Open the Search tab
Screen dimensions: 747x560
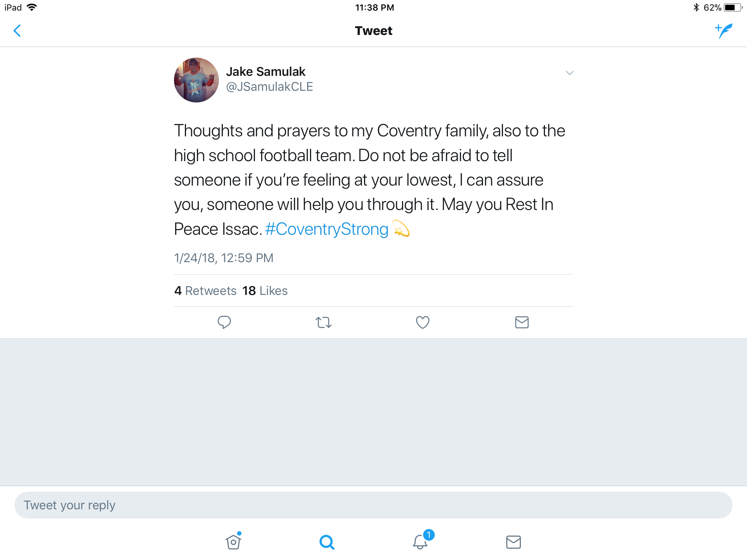click(327, 542)
